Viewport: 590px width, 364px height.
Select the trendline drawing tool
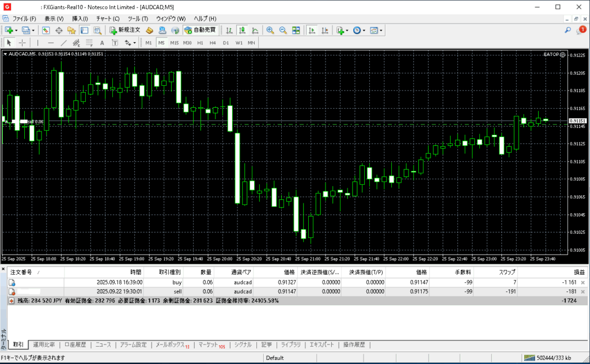63,43
